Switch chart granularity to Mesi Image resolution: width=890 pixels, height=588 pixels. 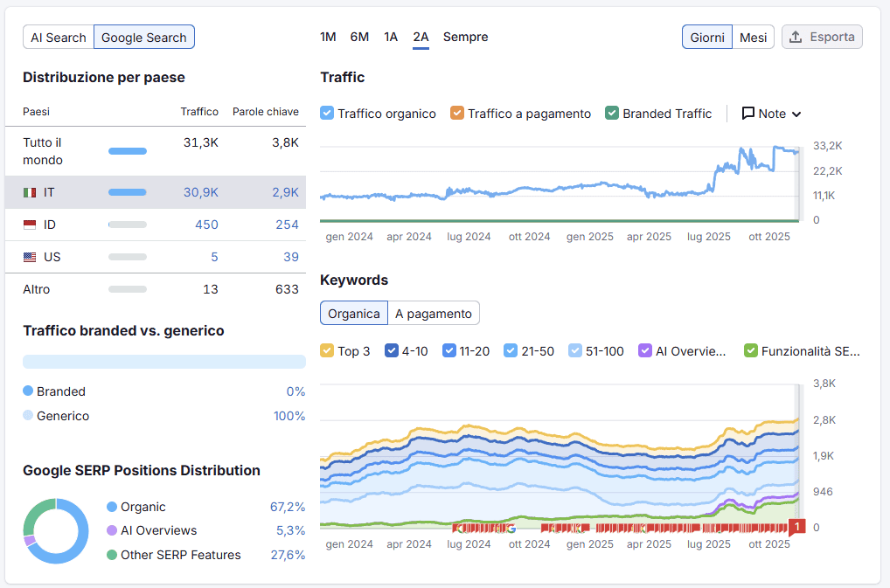(x=754, y=38)
